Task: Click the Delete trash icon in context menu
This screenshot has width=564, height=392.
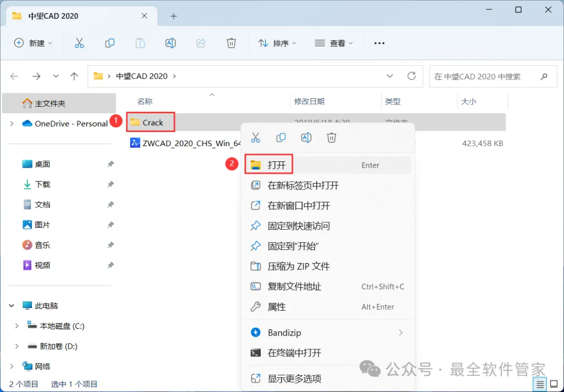Action: point(331,137)
